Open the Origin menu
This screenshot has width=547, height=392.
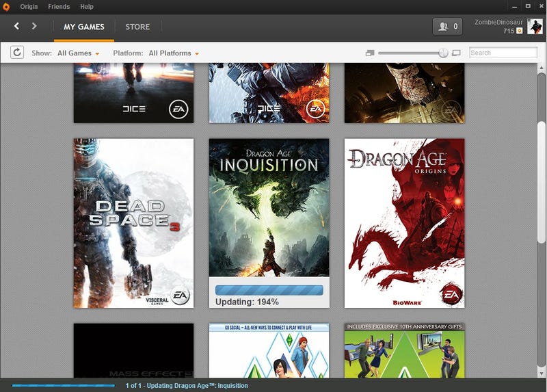coord(29,7)
